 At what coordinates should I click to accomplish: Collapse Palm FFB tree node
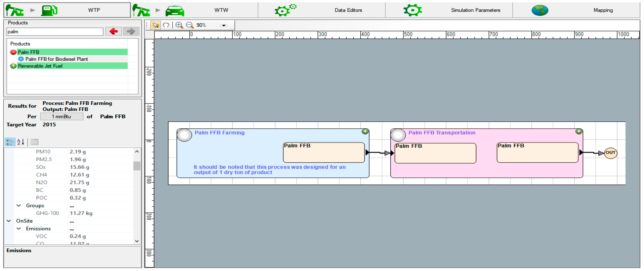tap(13, 52)
